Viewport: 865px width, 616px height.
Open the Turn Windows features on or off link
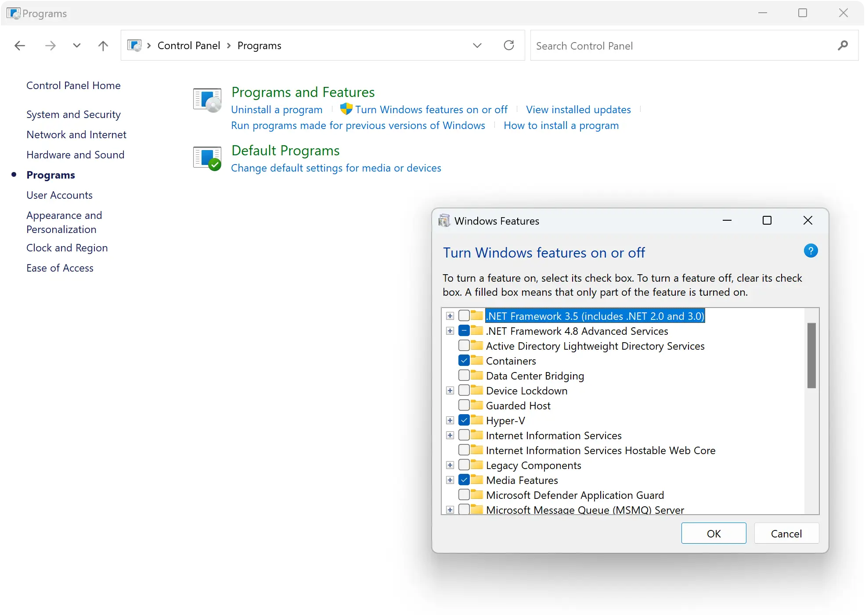coord(431,110)
